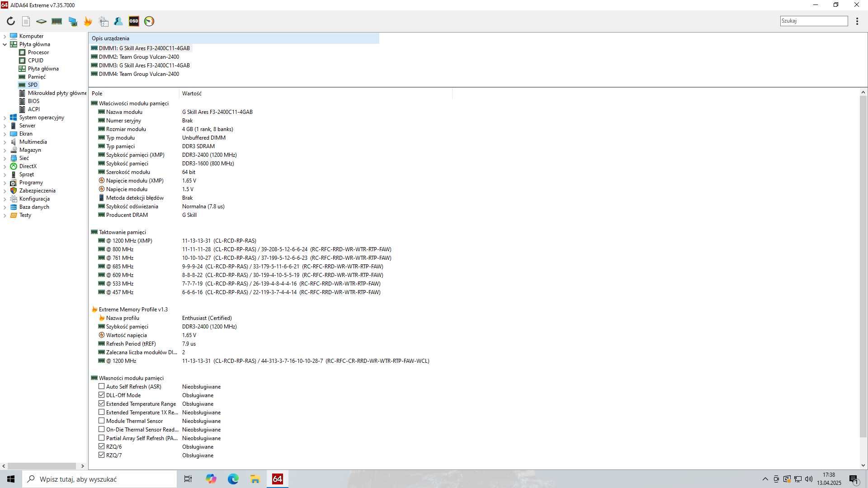Click the user silhouette toolbar icon
Screen dimensions: 868x488
point(118,21)
